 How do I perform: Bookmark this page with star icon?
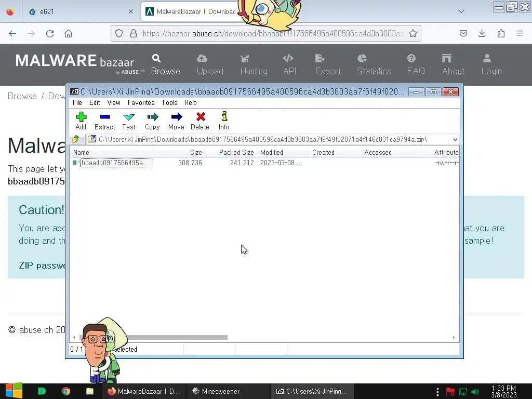(413, 33)
